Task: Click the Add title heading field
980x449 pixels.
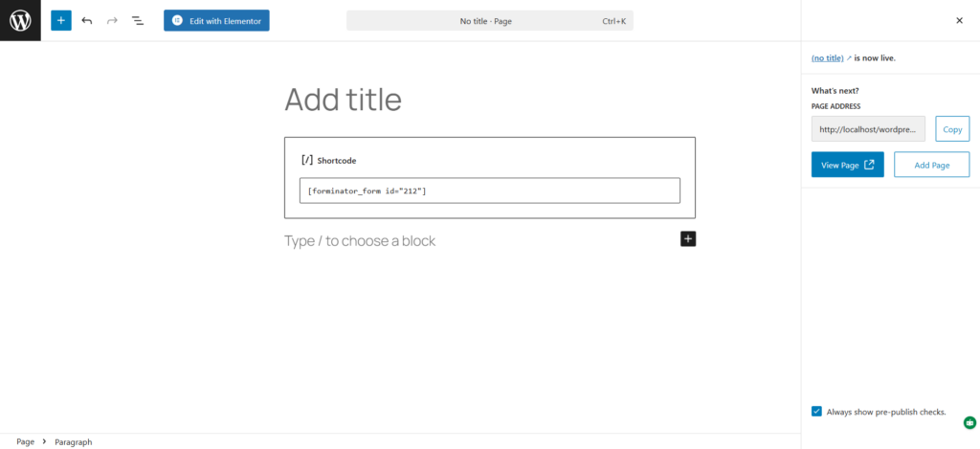Action: (489, 100)
